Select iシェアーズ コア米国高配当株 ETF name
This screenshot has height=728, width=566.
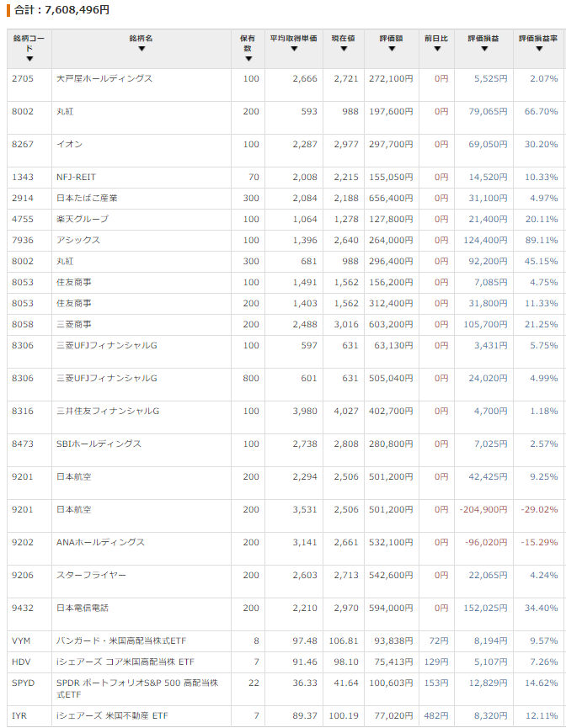pos(125,662)
